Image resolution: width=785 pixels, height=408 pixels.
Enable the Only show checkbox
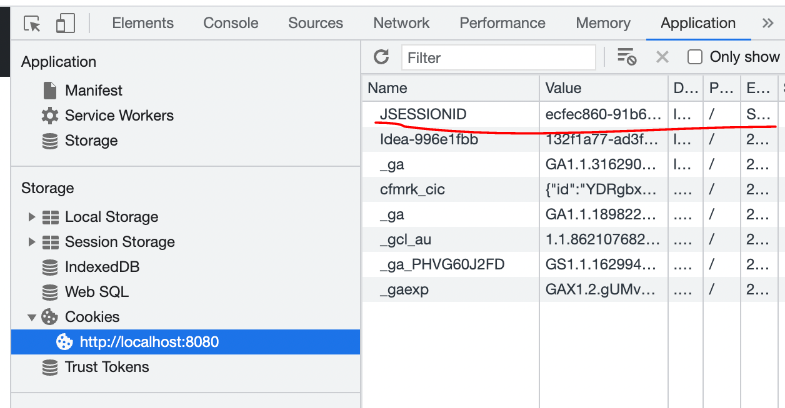point(694,57)
